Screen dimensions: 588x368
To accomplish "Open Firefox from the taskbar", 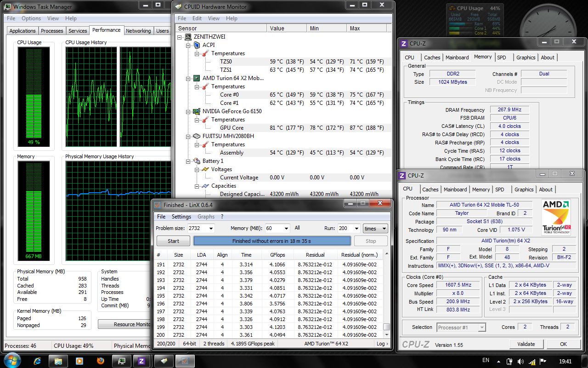I will tap(100, 361).
